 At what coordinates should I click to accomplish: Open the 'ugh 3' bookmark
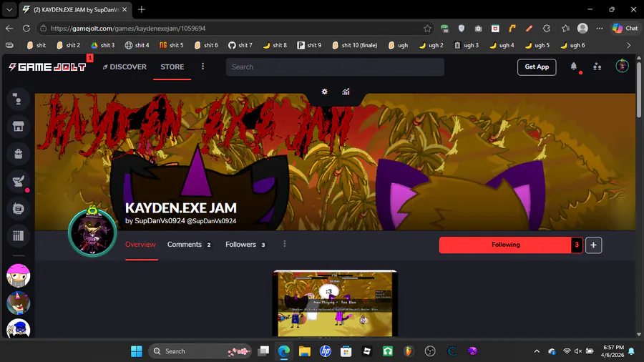(467, 45)
